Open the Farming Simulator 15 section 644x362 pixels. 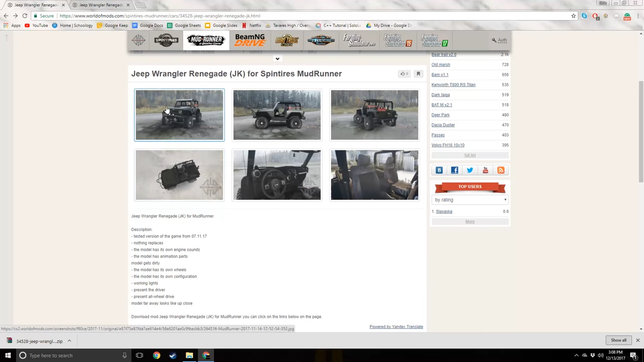pyautogui.click(x=398, y=40)
